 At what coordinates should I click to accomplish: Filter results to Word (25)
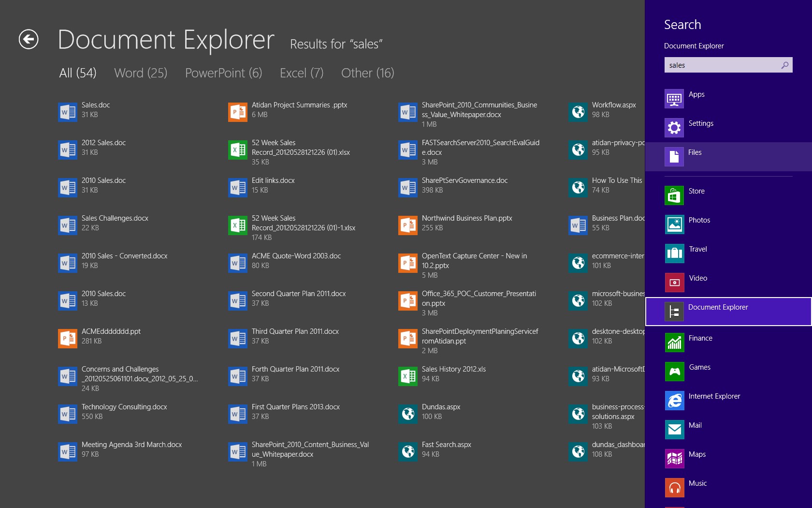pyautogui.click(x=141, y=73)
